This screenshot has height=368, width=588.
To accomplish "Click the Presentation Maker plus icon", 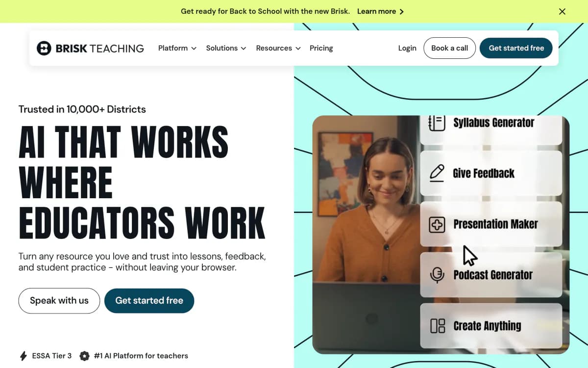I will click(x=437, y=224).
